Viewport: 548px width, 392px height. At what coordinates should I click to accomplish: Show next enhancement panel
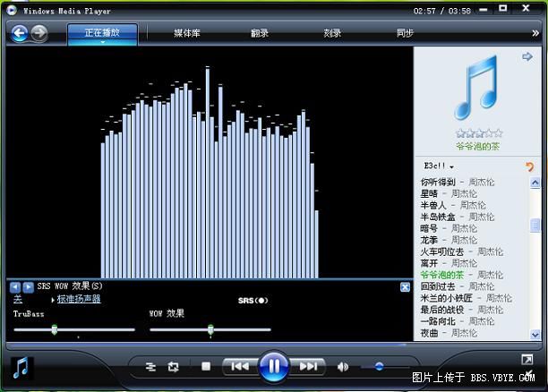click(28, 287)
